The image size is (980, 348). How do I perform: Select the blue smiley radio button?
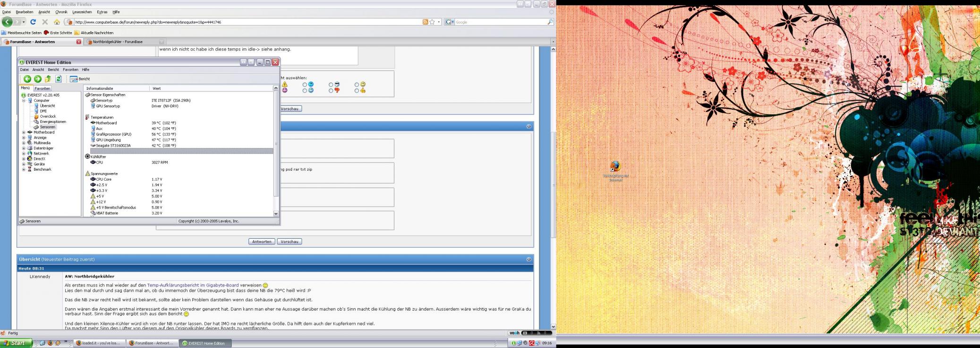pos(305,85)
